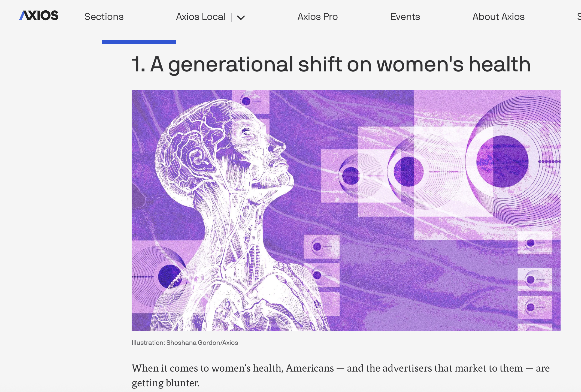581x392 pixels.
Task: Click the blue highlighted progress bar segment
Action: (138, 41)
